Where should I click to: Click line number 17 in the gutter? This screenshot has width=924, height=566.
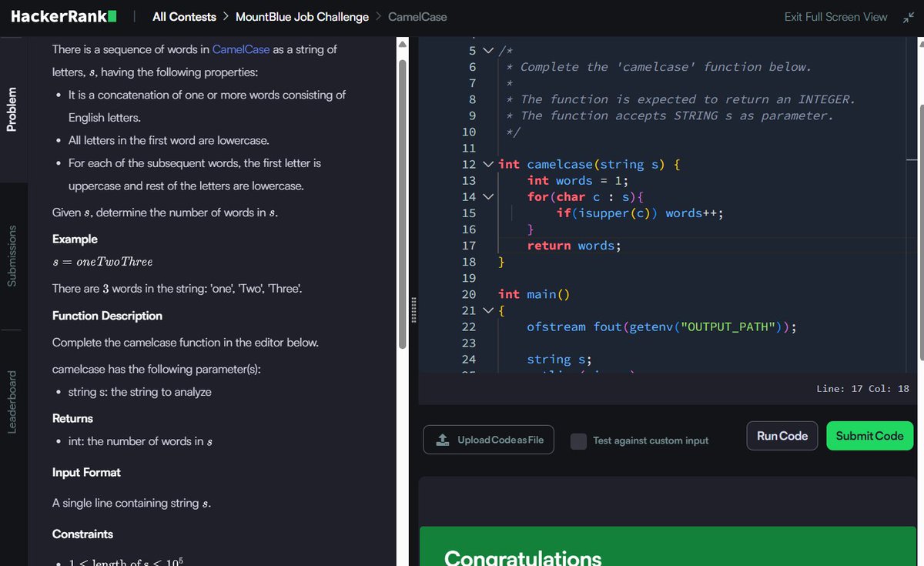tap(469, 246)
